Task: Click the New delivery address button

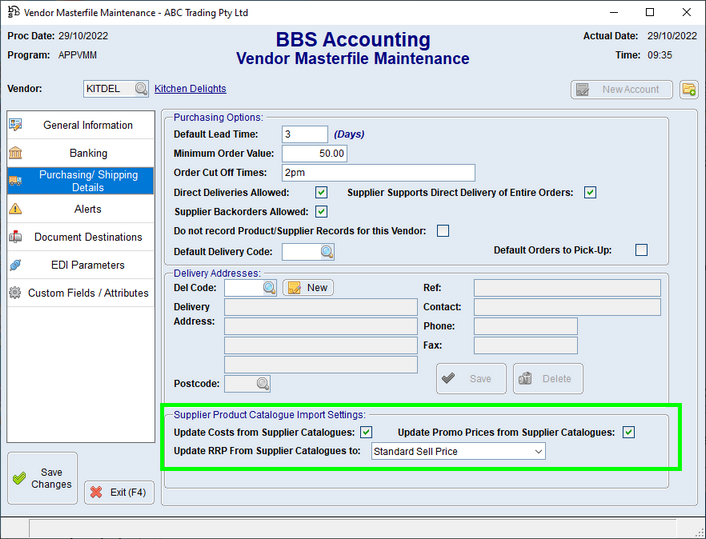Action: coord(308,287)
